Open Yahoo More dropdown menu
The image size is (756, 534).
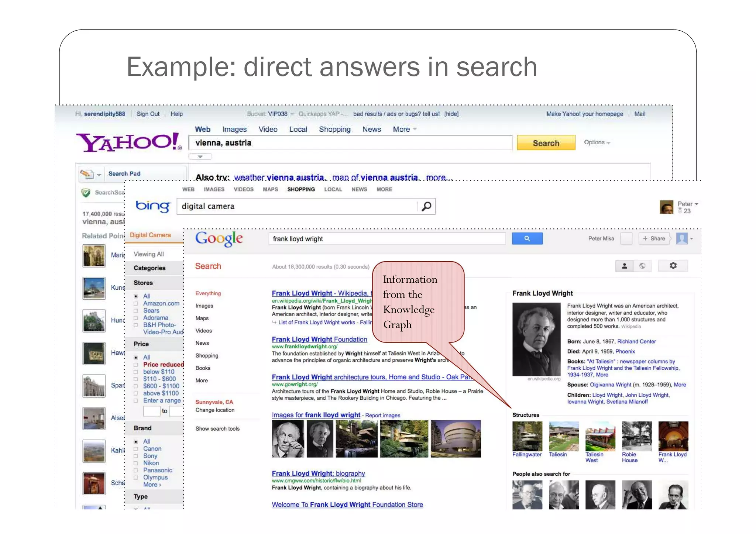click(x=405, y=129)
